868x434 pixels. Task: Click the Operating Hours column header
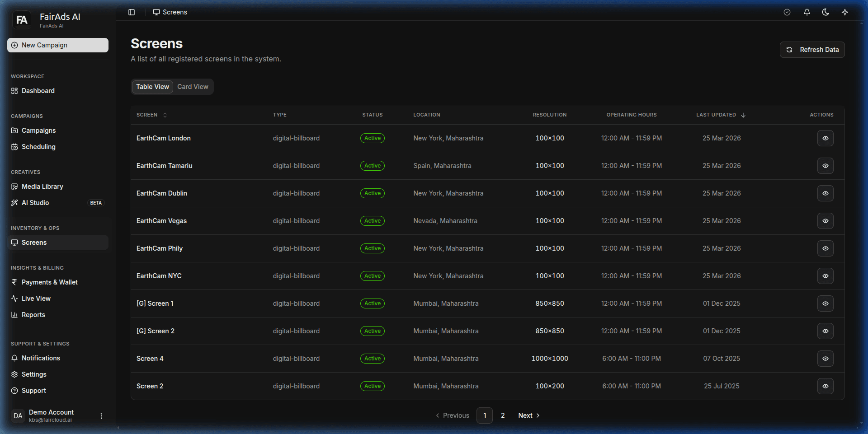(632, 115)
